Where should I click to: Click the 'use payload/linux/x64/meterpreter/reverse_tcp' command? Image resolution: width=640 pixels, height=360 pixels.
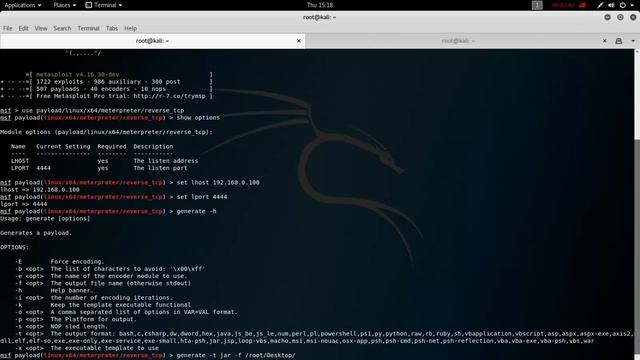pyautogui.click(x=103, y=111)
